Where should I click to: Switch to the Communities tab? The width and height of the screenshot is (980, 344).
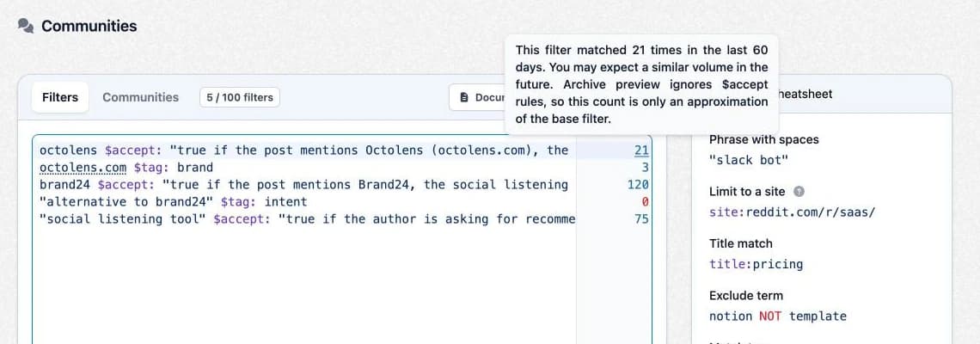[x=141, y=97]
